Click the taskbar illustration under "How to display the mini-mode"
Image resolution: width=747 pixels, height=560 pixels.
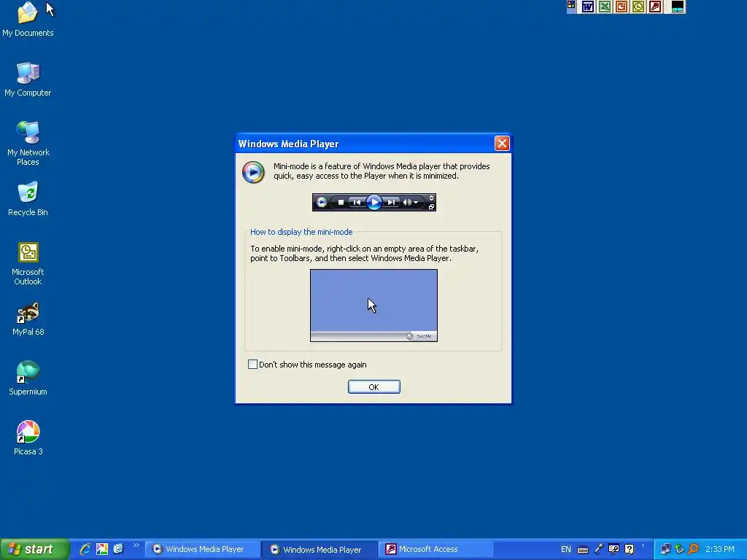tap(374, 306)
